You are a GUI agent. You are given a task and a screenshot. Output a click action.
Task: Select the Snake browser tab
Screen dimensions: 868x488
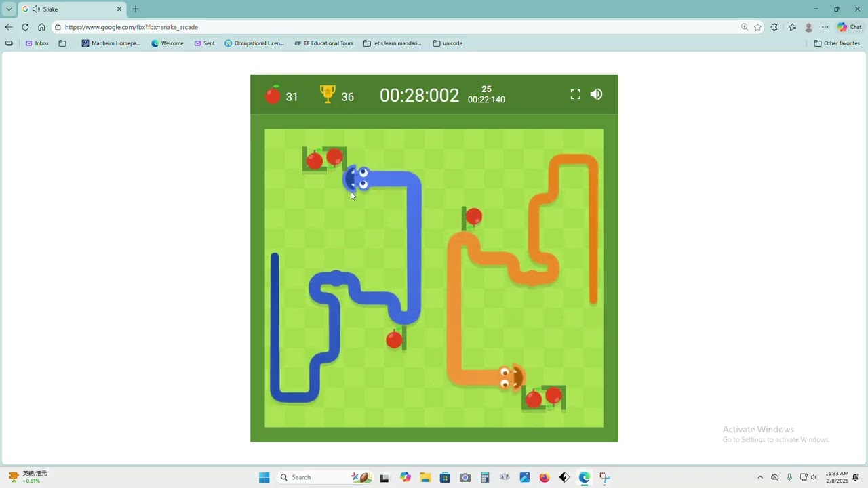pyautogui.click(x=71, y=9)
